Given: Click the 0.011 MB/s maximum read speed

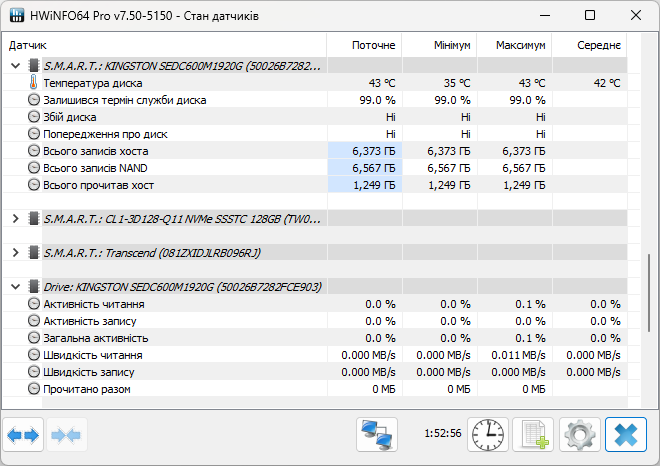Looking at the screenshot, I should (x=518, y=355).
